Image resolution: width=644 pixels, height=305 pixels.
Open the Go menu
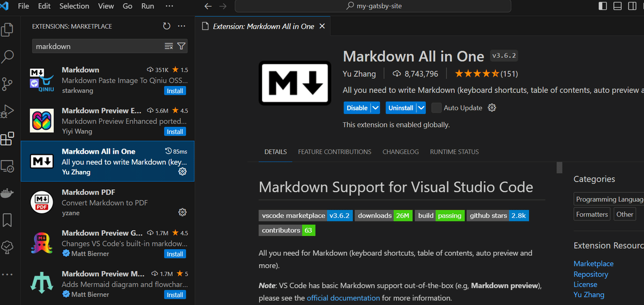click(x=128, y=6)
